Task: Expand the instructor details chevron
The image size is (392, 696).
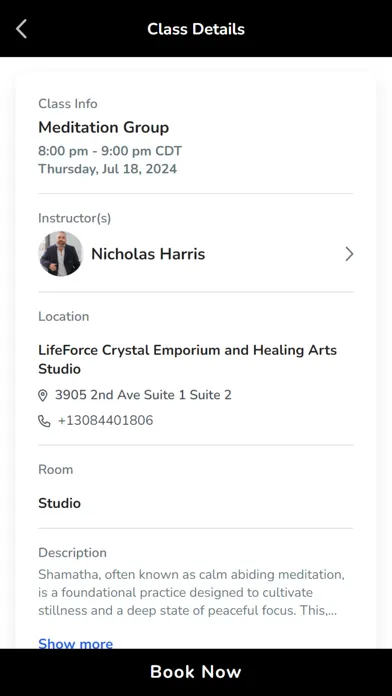Action: pos(349,254)
